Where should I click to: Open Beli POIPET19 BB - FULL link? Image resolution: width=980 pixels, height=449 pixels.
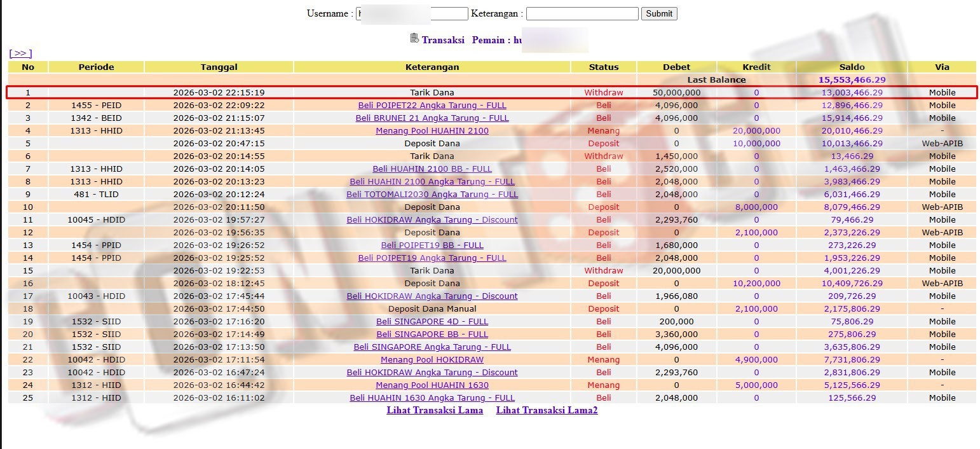(432, 245)
